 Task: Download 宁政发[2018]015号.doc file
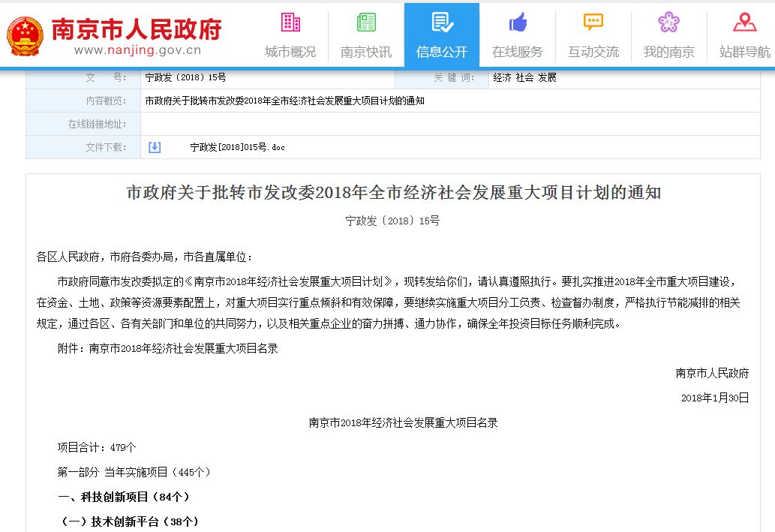(x=237, y=147)
